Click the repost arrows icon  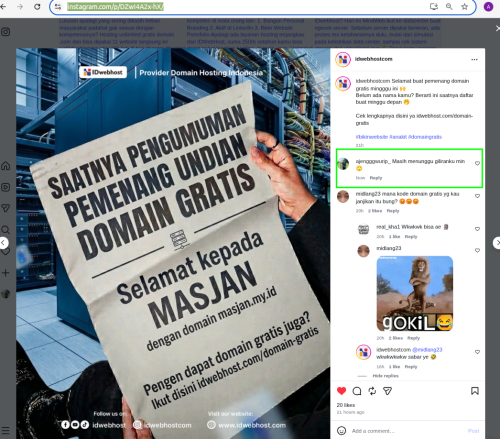pos(372,391)
